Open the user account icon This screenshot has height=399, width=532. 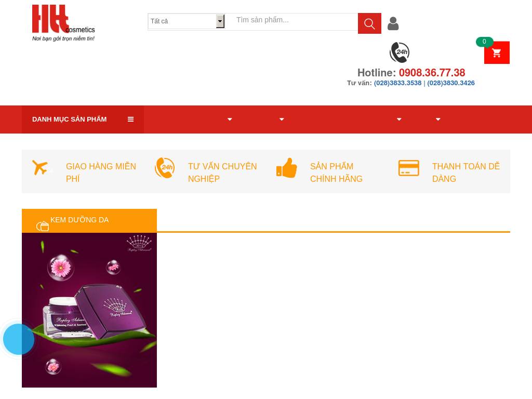[393, 23]
